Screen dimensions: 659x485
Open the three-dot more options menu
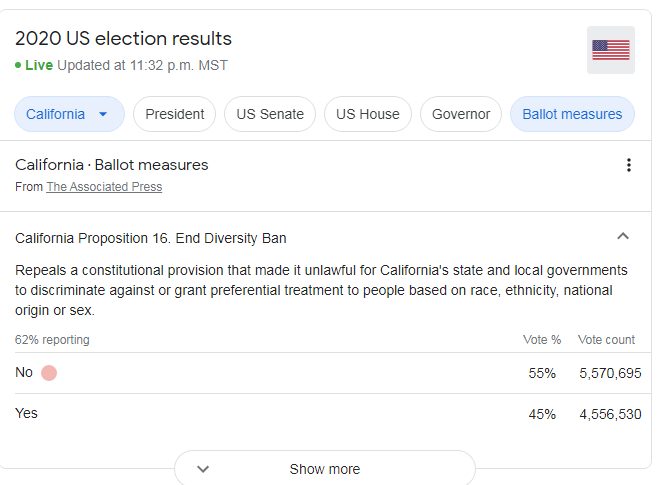[629, 165]
